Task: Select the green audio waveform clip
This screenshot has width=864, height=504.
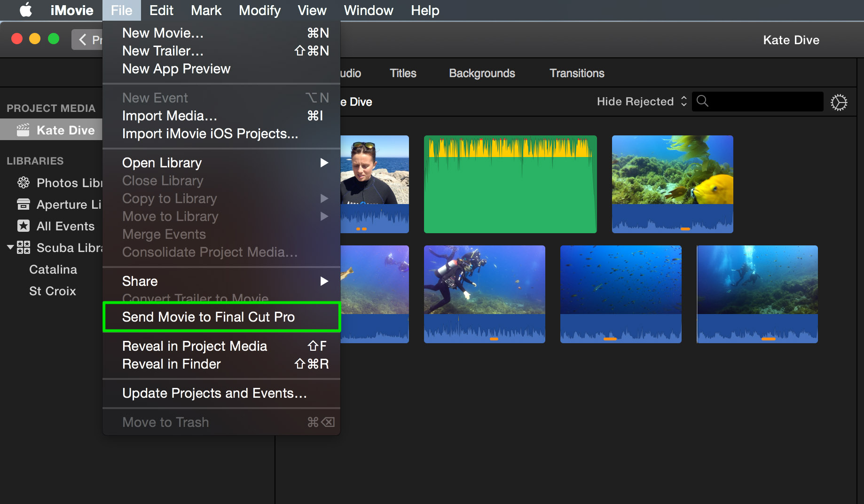Action: [x=510, y=184]
